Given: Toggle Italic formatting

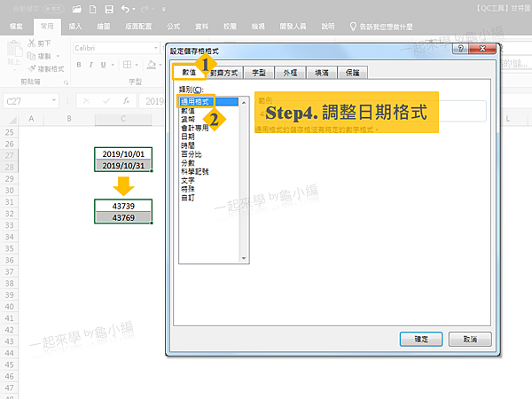Looking at the screenshot, I should click(91, 65).
